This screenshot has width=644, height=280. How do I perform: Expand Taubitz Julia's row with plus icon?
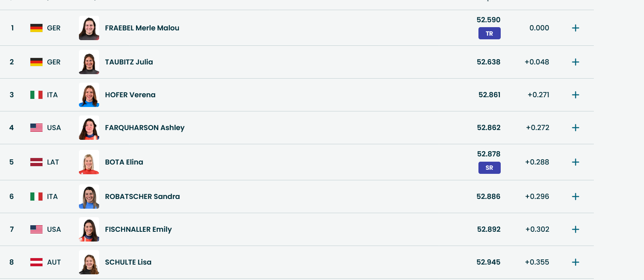pyautogui.click(x=575, y=62)
